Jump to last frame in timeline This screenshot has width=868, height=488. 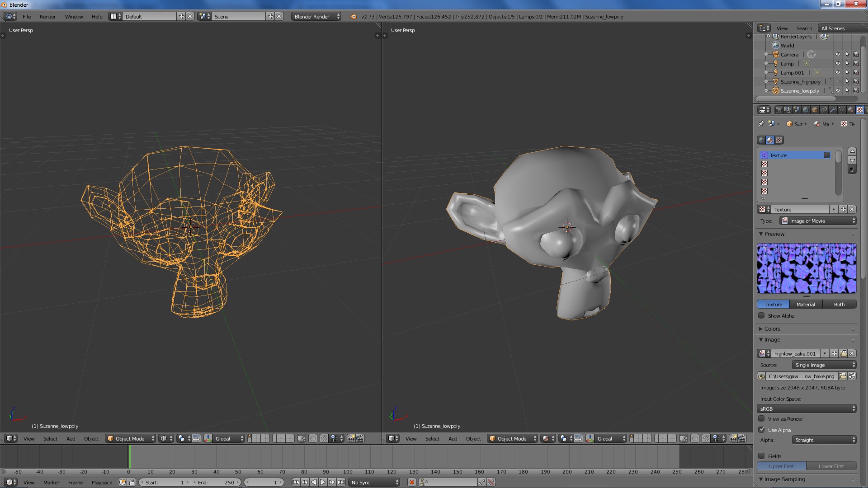coord(341,482)
